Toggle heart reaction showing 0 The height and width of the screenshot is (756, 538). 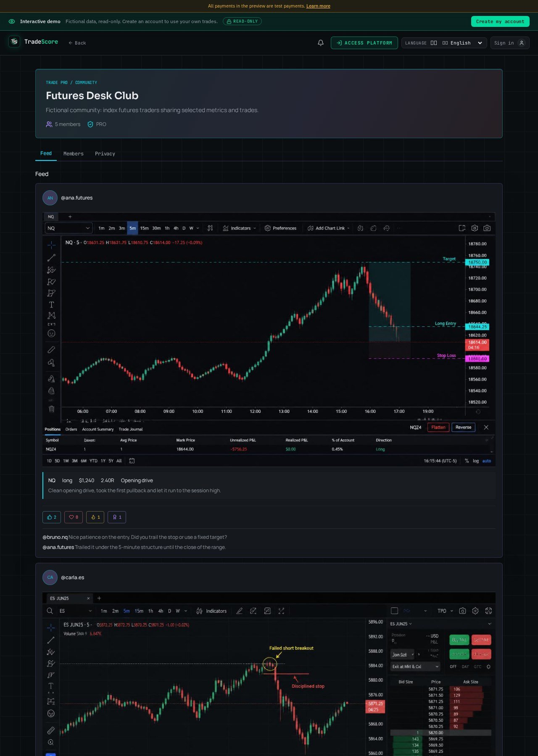pos(74,517)
